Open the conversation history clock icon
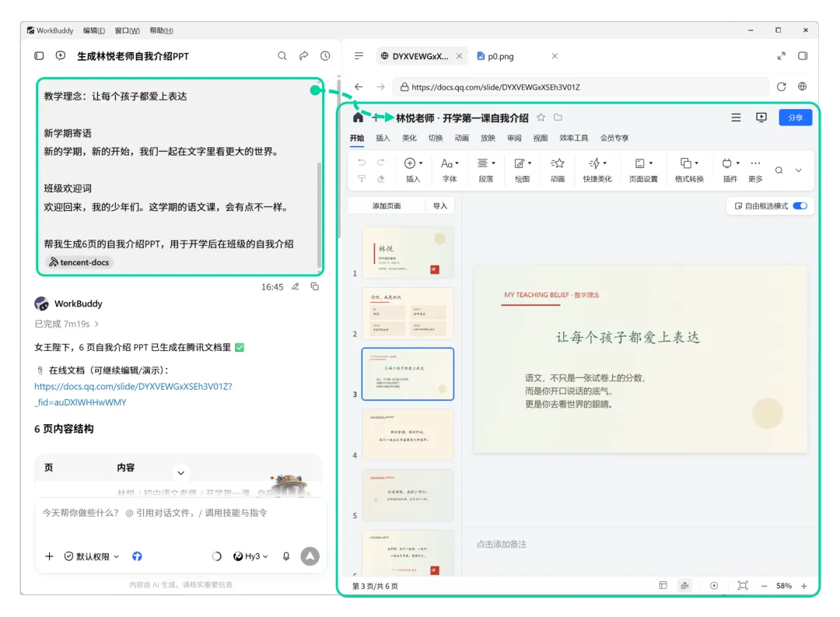The image size is (840, 617). click(325, 56)
